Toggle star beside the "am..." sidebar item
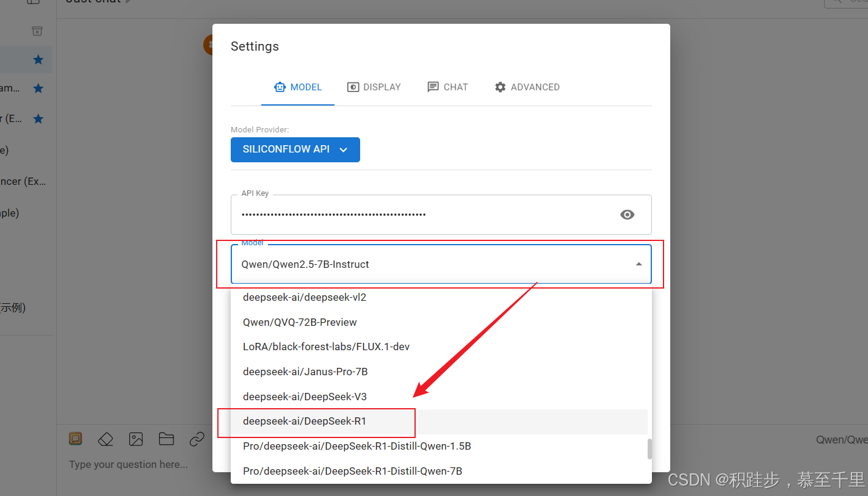 [x=38, y=88]
